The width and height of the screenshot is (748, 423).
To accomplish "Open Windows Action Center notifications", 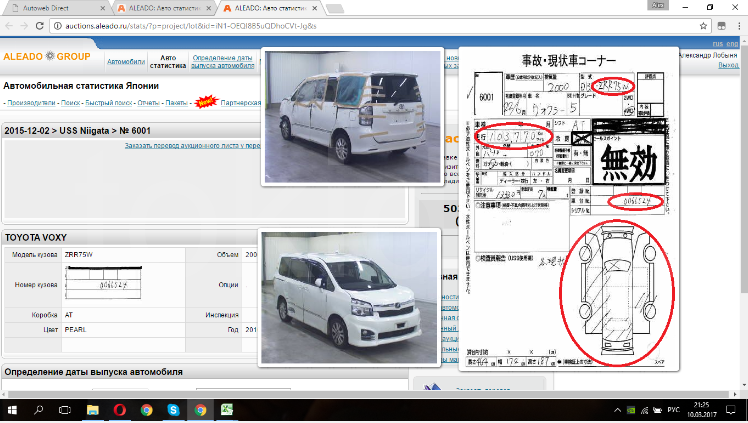I will [731, 410].
